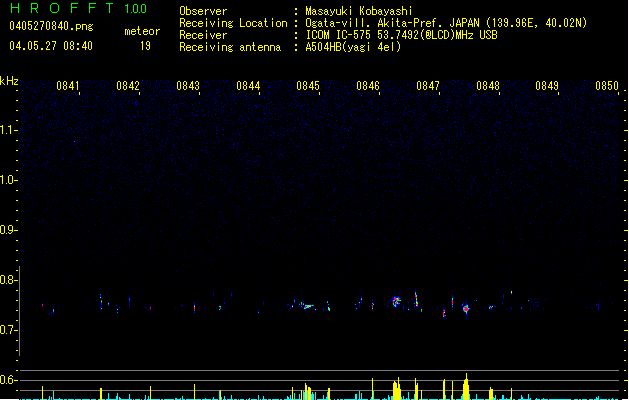
Task: Click the 0841 time axis marker
Action: tap(67, 85)
